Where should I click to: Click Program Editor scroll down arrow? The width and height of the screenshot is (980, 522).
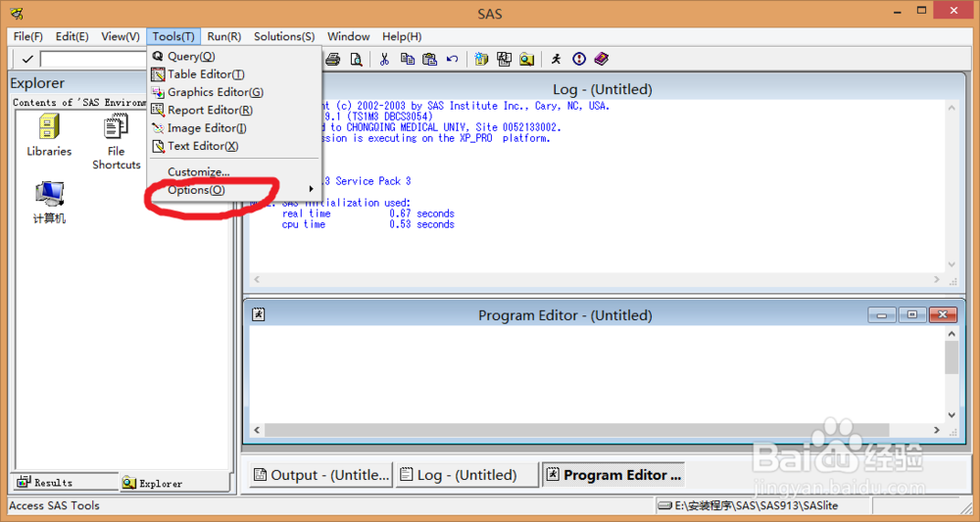[x=952, y=415]
